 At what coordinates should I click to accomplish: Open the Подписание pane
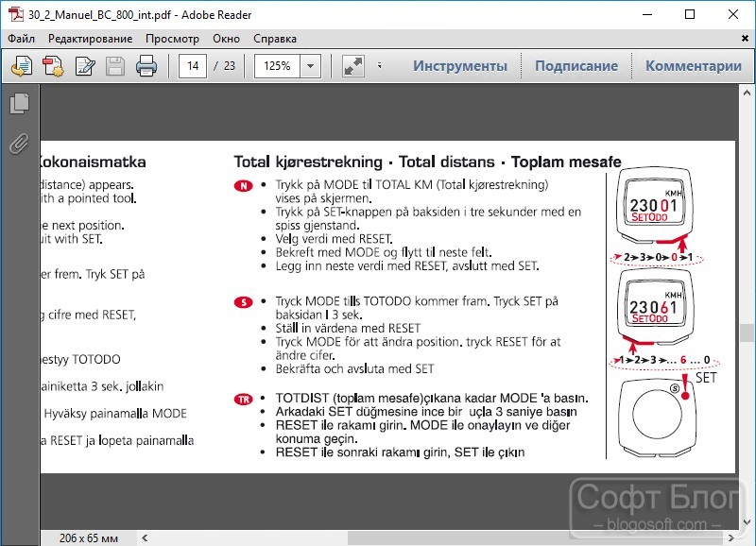[576, 66]
